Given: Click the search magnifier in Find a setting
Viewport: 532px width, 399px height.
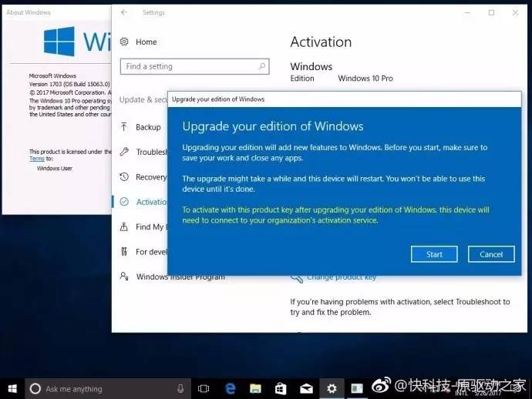Looking at the screenshot, I should [x=261, y=67].
